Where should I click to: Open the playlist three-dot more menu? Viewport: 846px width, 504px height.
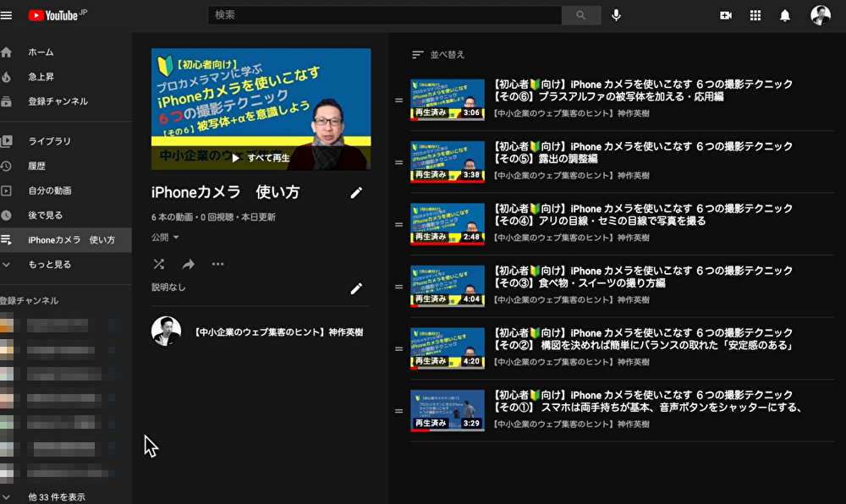(x=217, y=264)
